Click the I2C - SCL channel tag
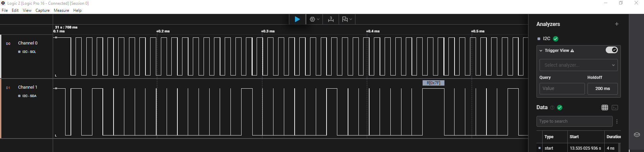 click(x=29, y=52)
